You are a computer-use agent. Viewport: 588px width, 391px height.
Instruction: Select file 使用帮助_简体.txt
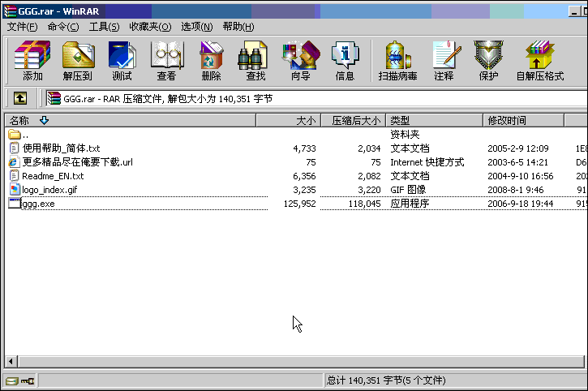pos(61,148)
